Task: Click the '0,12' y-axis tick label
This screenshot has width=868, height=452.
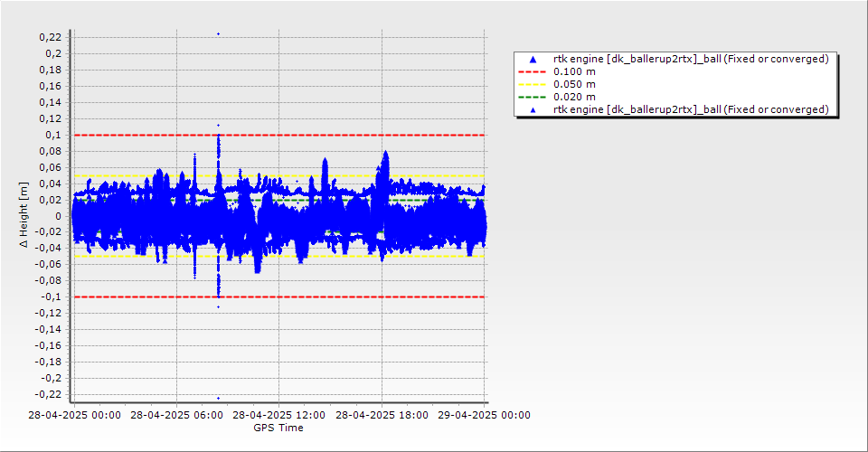Action: tap(51, 119)
